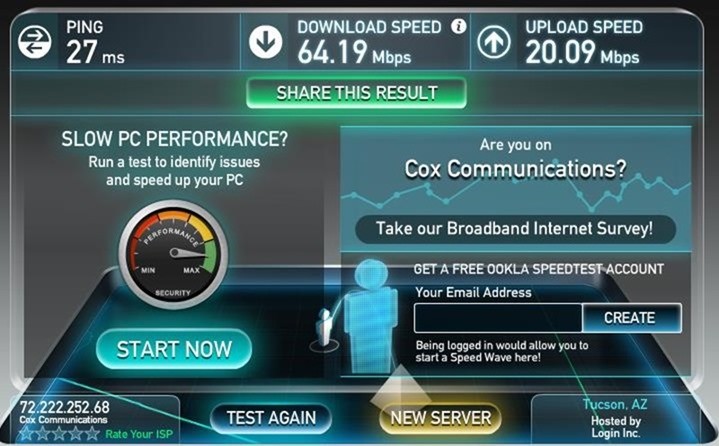Click the Share This Result button

(x=356, y=93)
